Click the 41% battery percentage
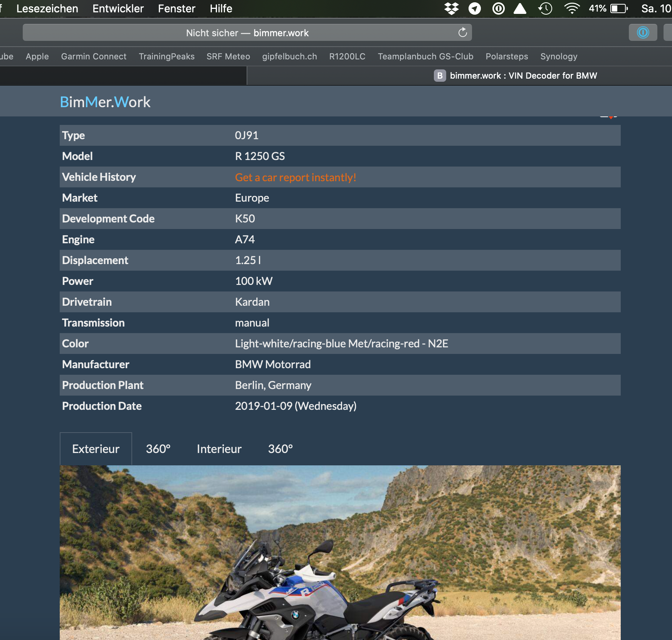 [x=597, y=8]
